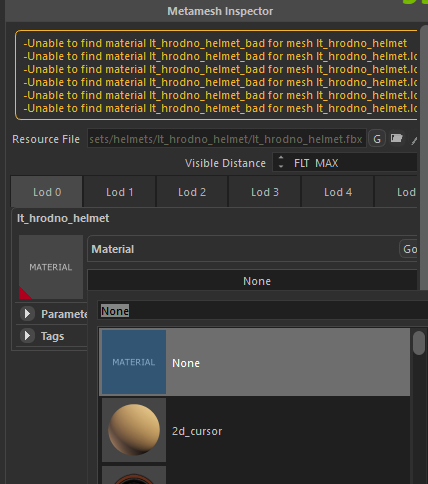Screen dimensions: 428x484
Task: Open the folder browse icon for Resource File
Action: point(396,138)
